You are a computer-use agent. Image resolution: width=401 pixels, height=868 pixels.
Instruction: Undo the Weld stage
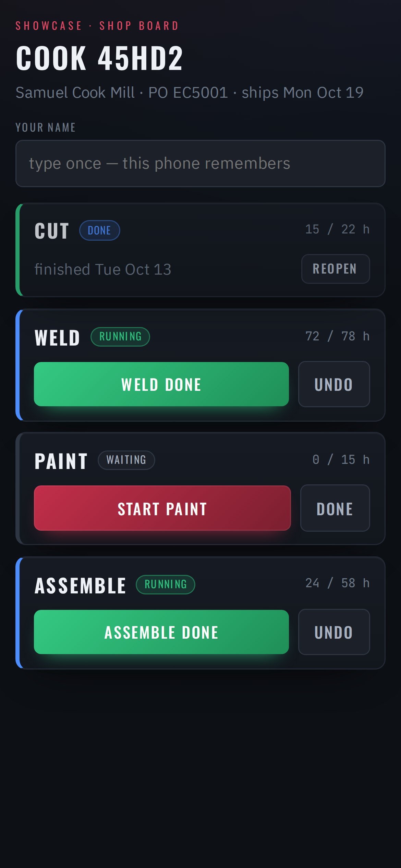(334, 384)
